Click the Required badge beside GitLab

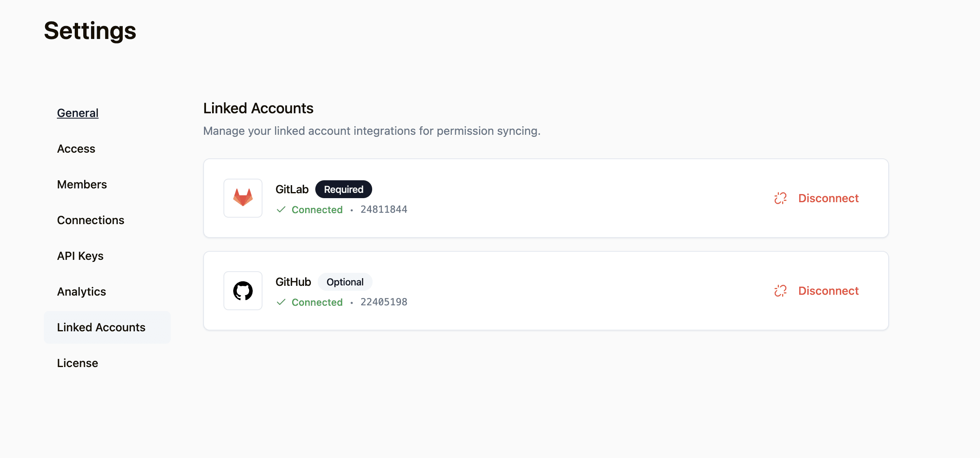point(344,189)
